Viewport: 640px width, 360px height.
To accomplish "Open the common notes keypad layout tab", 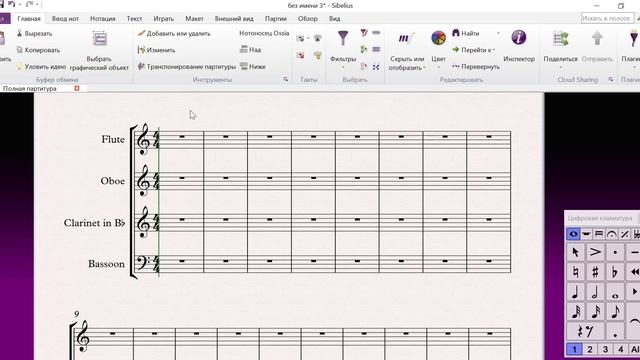I will pos(573,234).
